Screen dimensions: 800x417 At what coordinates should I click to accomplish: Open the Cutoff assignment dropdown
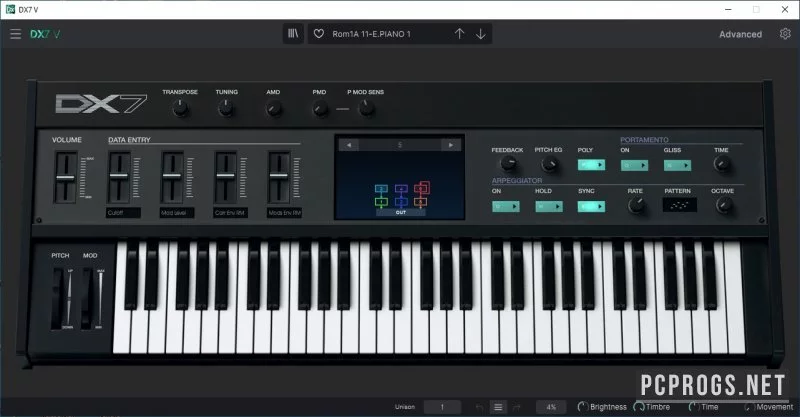pyautogui.click(x=123, y=212)
